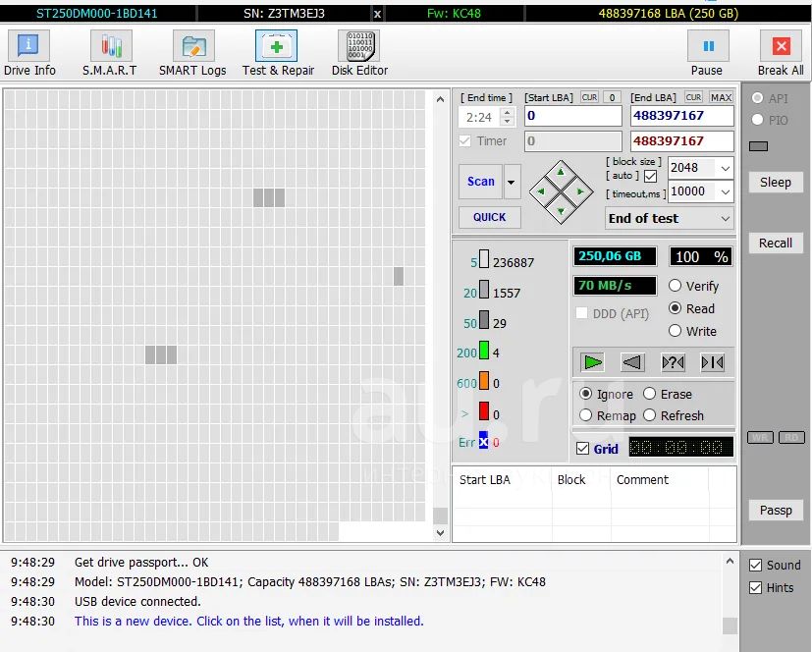Increase the End time with the up stepper

(x=508, y=112)
